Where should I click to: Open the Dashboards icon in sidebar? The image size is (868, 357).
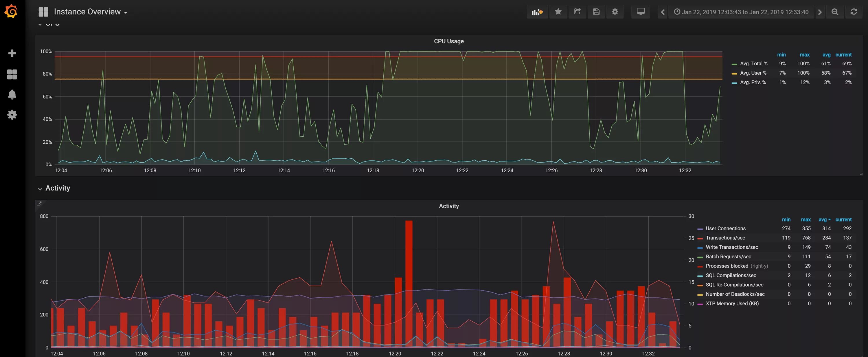coord(12,74)
